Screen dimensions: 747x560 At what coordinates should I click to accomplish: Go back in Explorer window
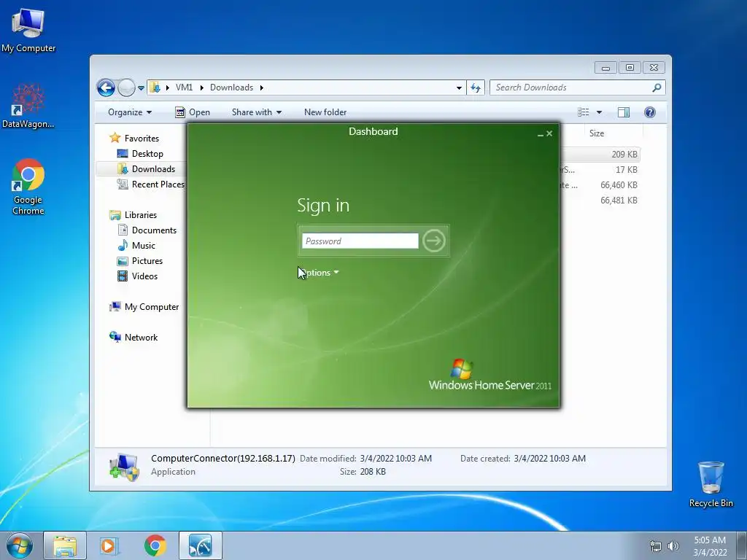click(106, 87)
